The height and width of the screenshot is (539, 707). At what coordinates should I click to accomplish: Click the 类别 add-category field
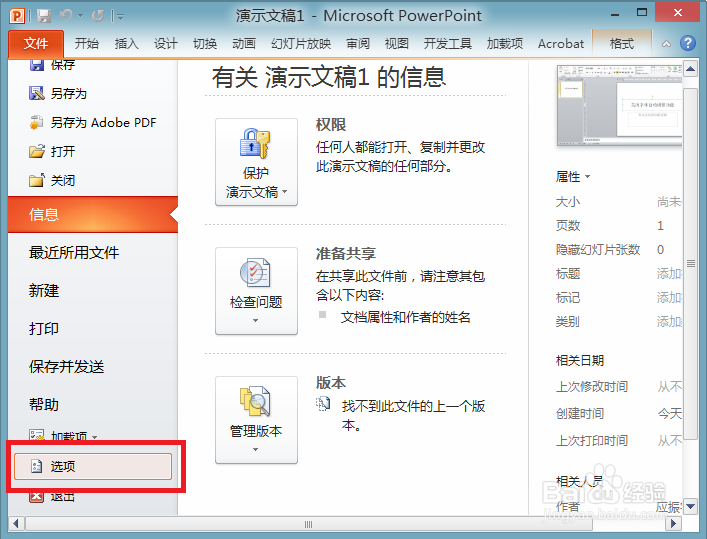669,322
